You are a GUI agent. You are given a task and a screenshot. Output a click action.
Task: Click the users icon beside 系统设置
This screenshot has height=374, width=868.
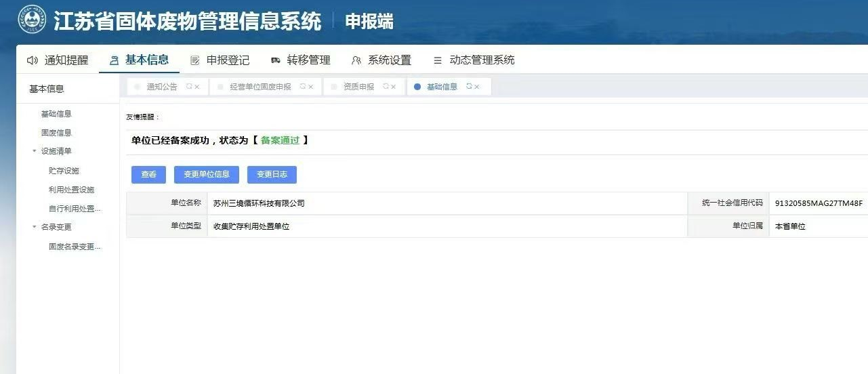click(x=356, y=60)
